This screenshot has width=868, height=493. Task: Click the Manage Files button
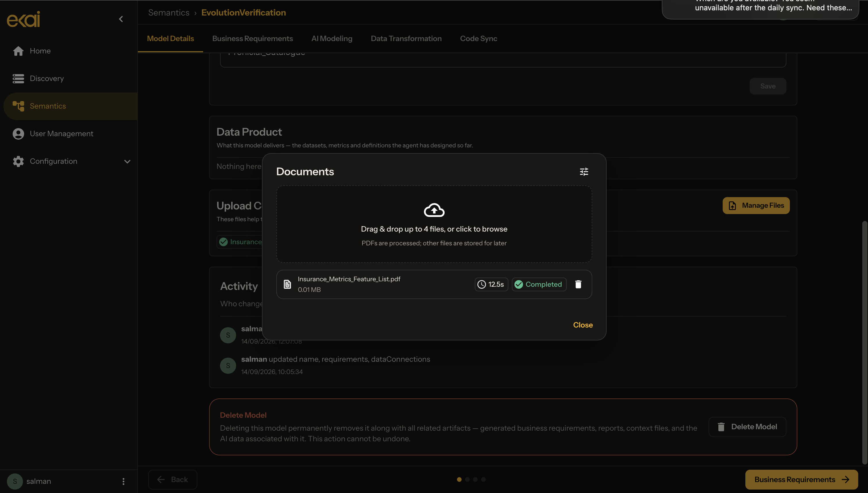tap(756, 205)
